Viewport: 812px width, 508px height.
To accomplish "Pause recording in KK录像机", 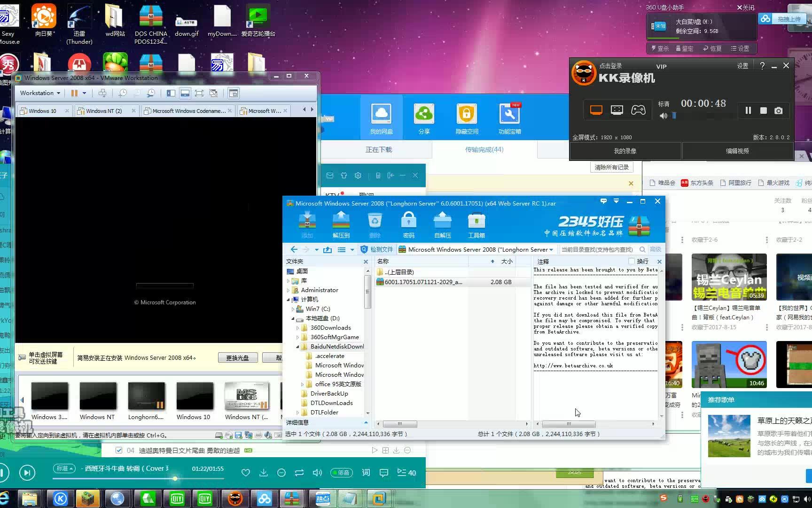I will point(748,111).
